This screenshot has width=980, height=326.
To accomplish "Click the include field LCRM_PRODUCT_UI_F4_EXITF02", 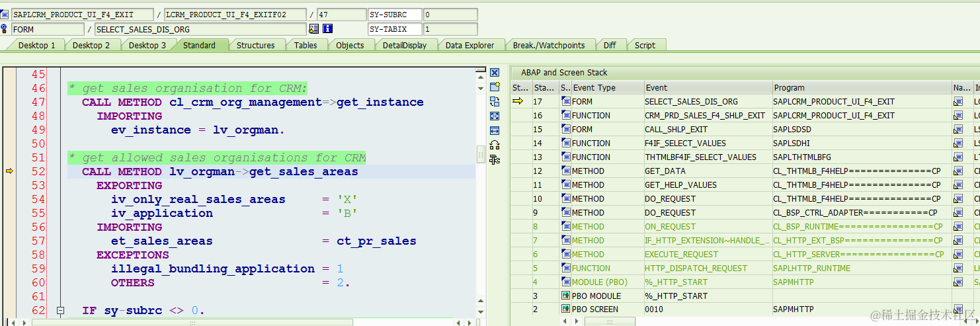I will coord(235,15).
